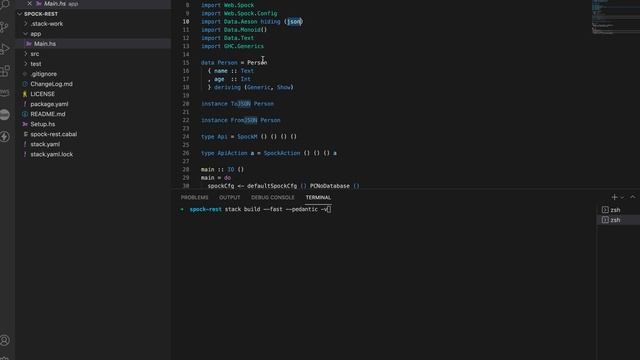Create a new terminal with plus icon
The width and height of the screenshot is (640, 360).
click(614, 197)
